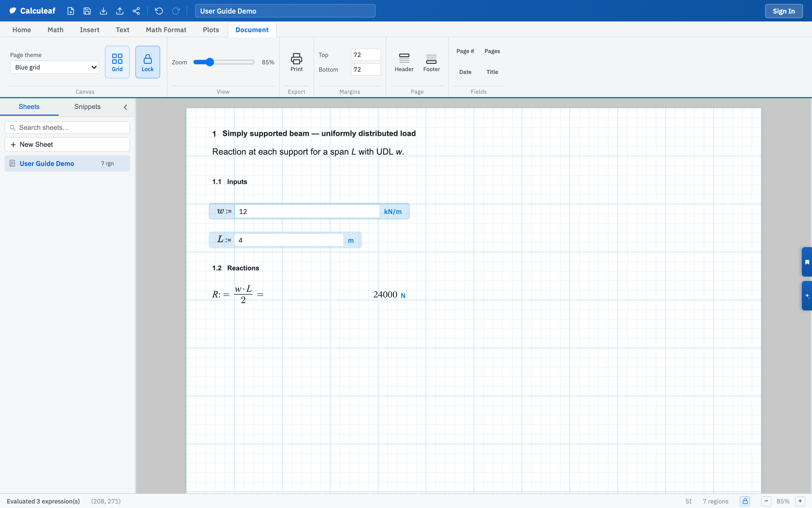This screenshot has width=812, height=508.
Task: Select the Document ribbon tab
Action: pos(252,30)
